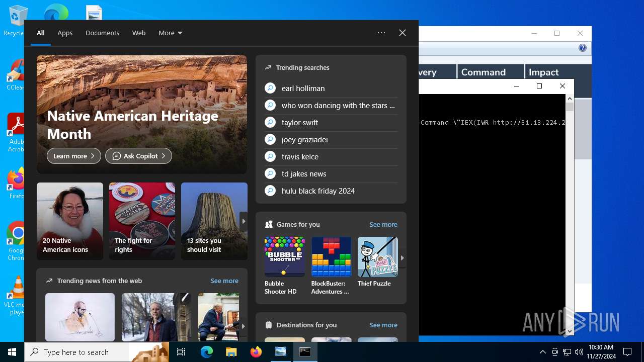
Task: Open the man in snowy street news thumbnail
Action: [x=156, y=317]
